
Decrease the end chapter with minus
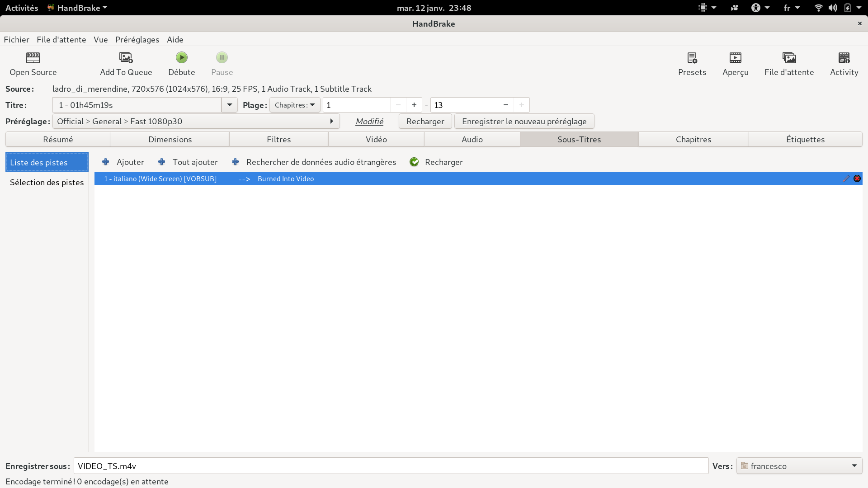point(505,105)
